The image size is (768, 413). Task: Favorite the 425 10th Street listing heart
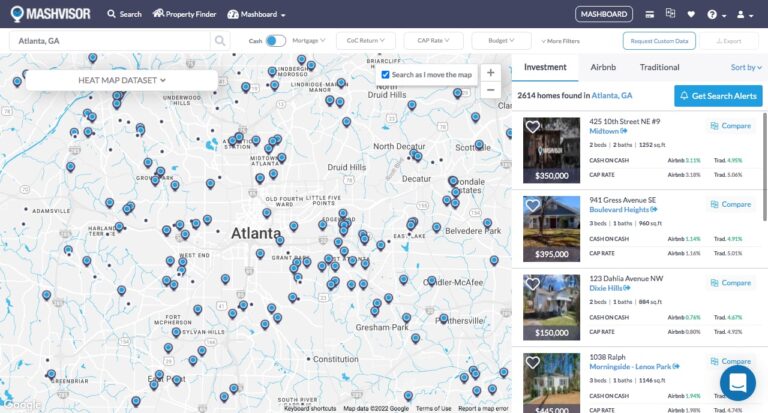pos(533,127)
